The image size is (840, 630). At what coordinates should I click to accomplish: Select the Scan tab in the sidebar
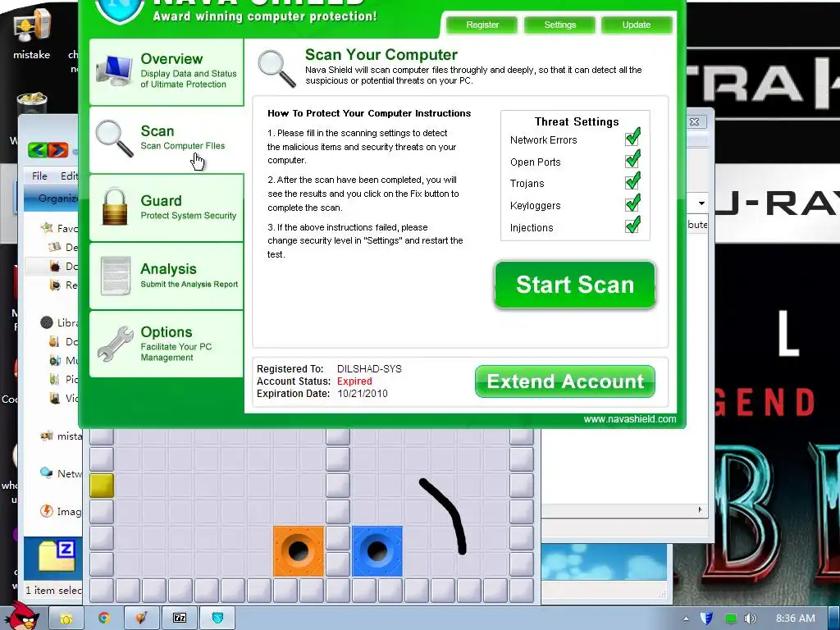(x=167, y=139)
